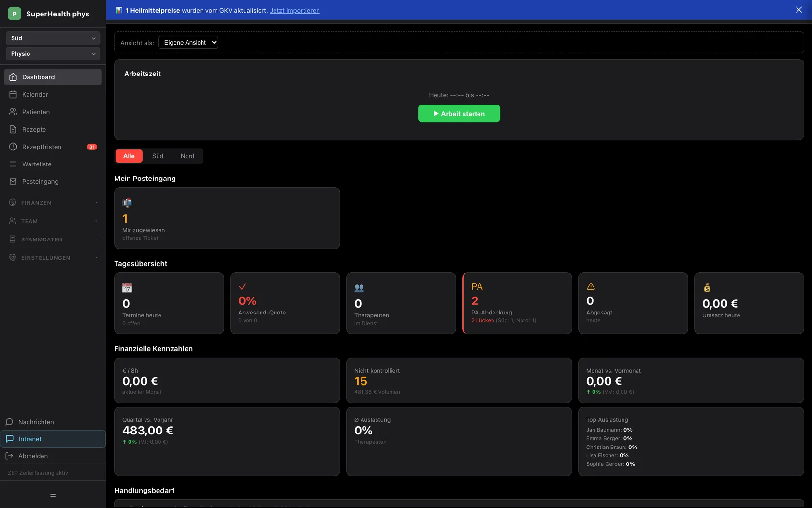
Task: Click the Intranet chat icon
Action: (10, 439)
